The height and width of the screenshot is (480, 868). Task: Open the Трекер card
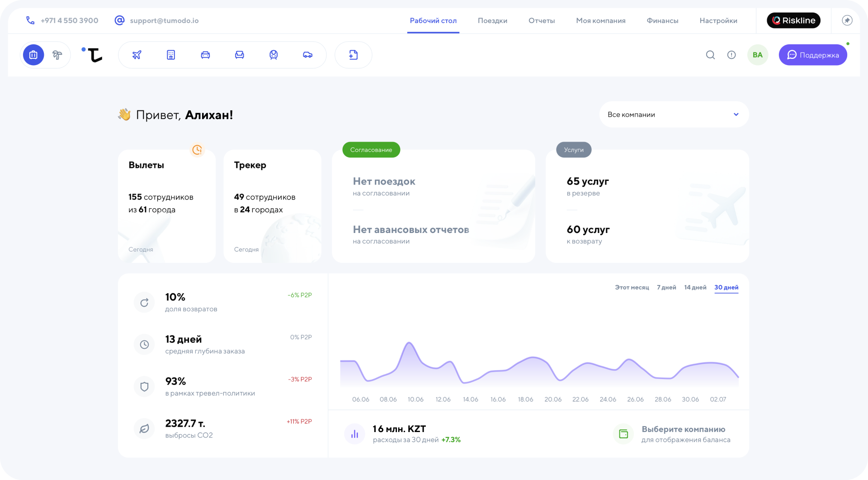[272, 206]
